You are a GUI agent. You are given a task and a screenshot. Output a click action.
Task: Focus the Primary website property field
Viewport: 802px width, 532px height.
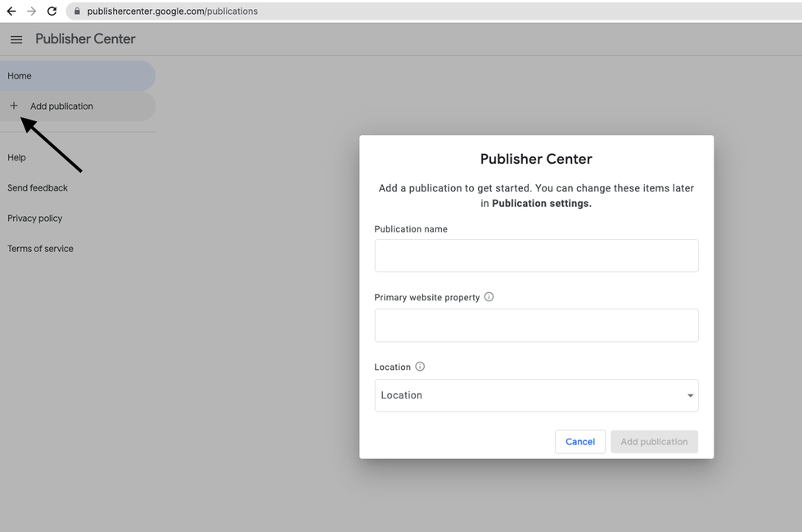pos(536,325)
